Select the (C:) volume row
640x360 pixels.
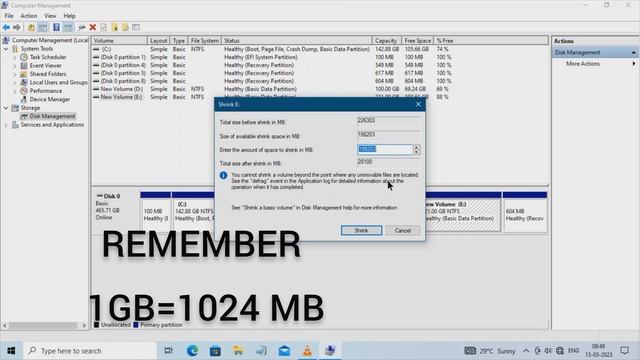(x=273, y=49)
